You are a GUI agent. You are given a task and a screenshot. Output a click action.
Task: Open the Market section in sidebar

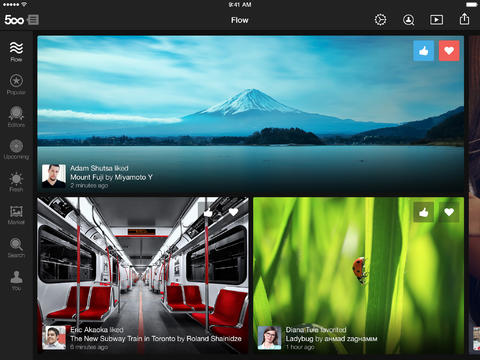point(16,215)
